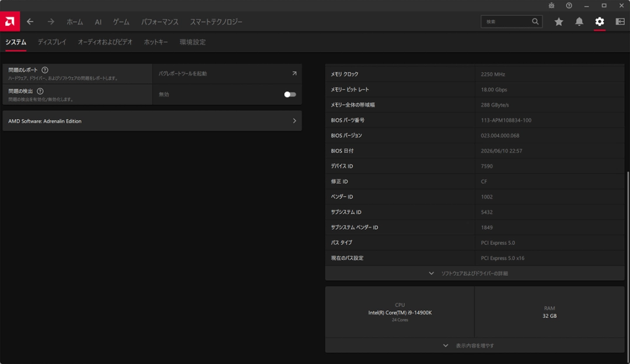This screenshot has width=630, height=364.
Task: Open favorites star icon
Action: click(558, 22)
